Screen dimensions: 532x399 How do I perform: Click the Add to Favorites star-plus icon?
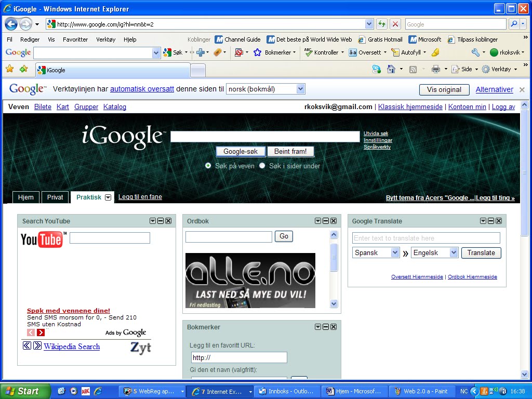point(24,69)
